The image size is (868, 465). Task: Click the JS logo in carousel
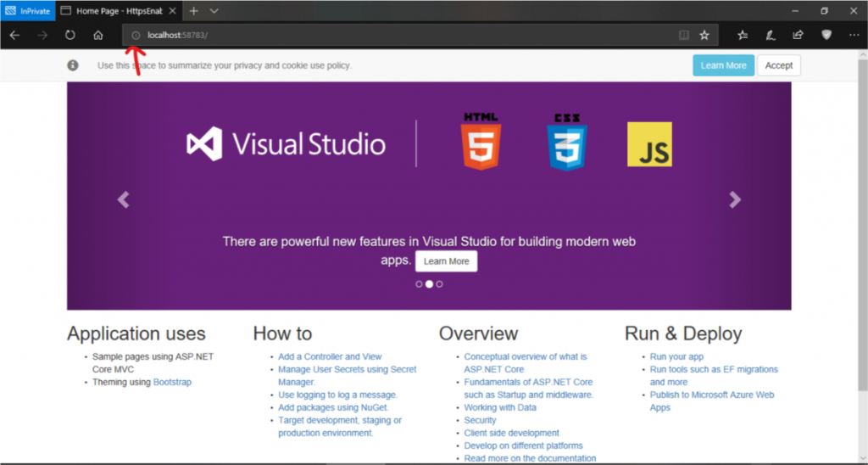click(x=649, y=144)
